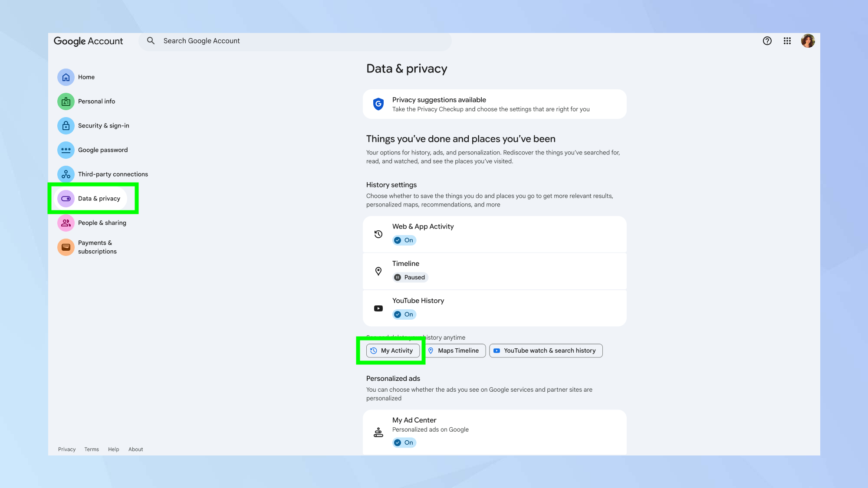The height and width of the screenshot is (488, 868).
Task: Toggle Web & App Activity status
Action: 404,240
